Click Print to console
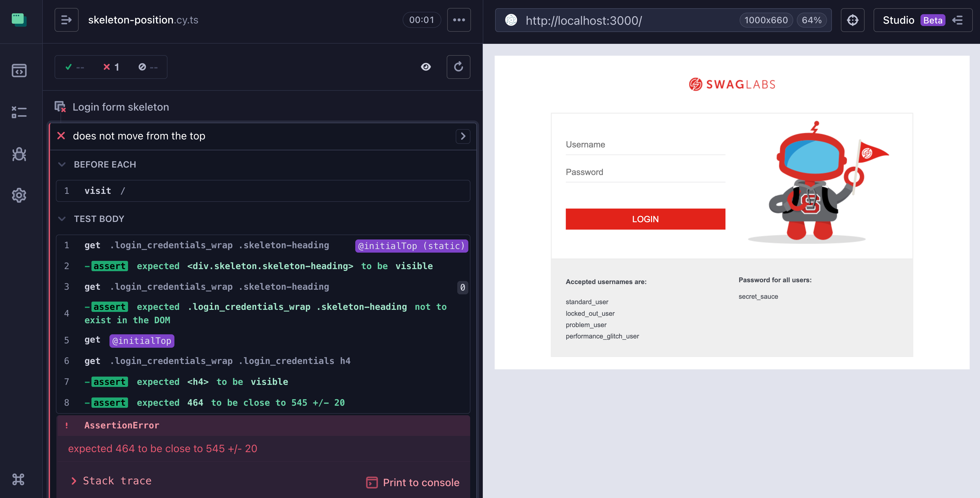 click(413, 482)
